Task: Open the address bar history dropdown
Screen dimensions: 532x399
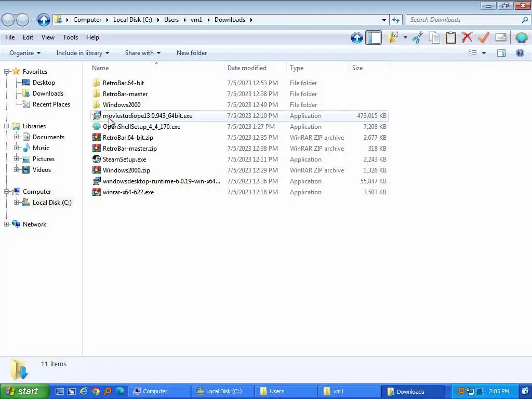Action: 384,20
